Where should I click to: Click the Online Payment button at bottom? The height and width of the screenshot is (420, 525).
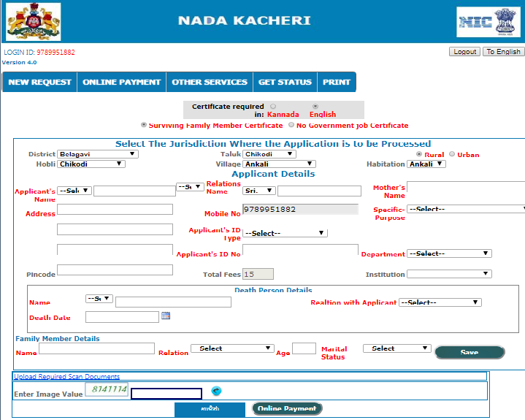[287, 408]
